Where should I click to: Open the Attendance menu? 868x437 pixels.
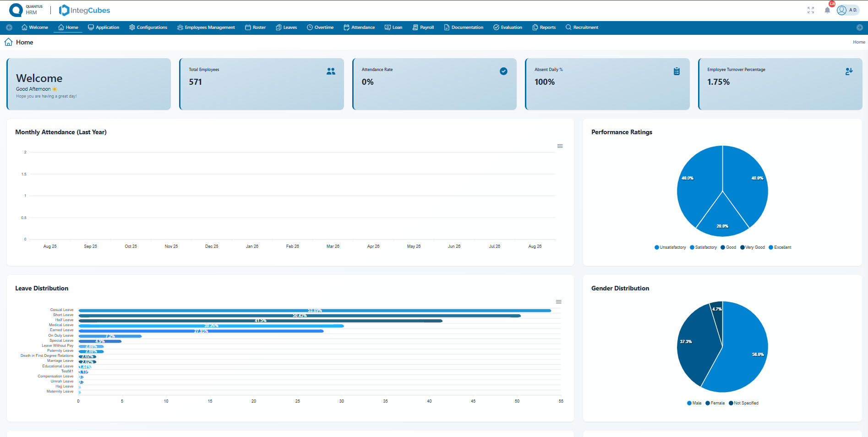point(359,27)
